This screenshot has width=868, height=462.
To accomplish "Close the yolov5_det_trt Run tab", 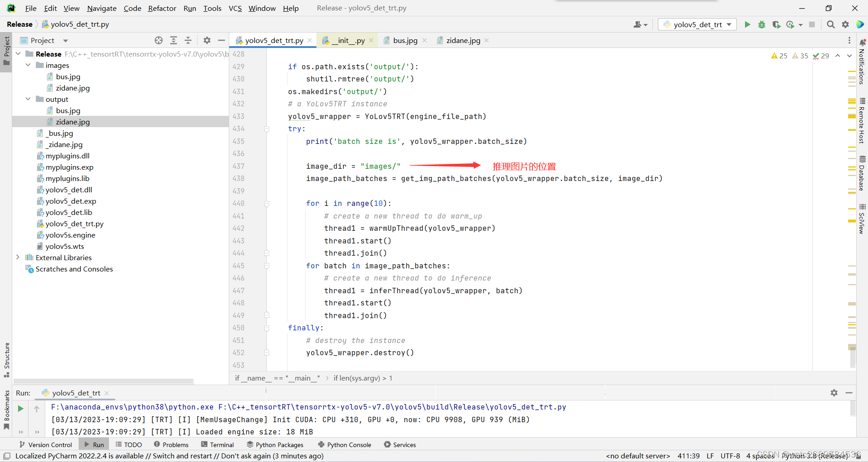I will (x=107, y=393).
